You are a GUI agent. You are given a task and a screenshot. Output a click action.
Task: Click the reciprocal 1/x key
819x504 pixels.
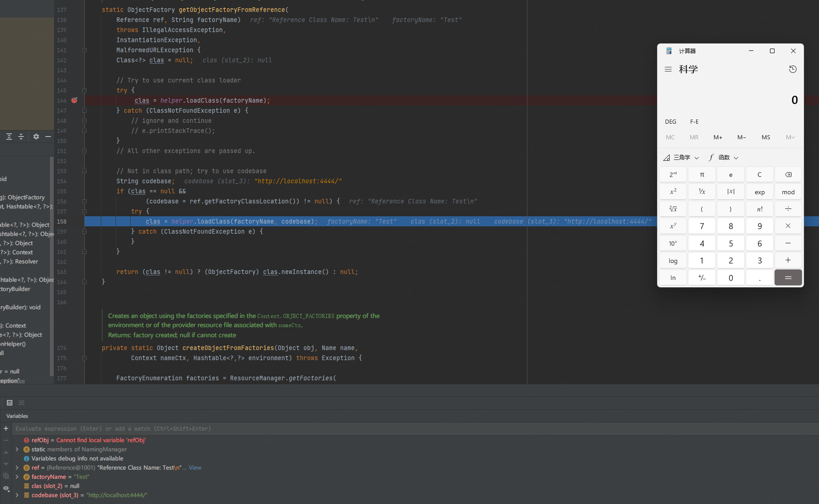pos(702,192)
